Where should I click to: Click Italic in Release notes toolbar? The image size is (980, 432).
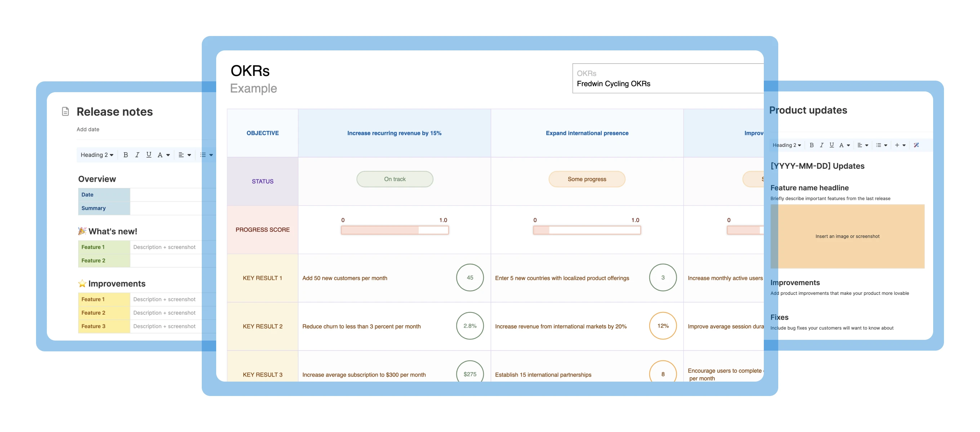[137, 155]
